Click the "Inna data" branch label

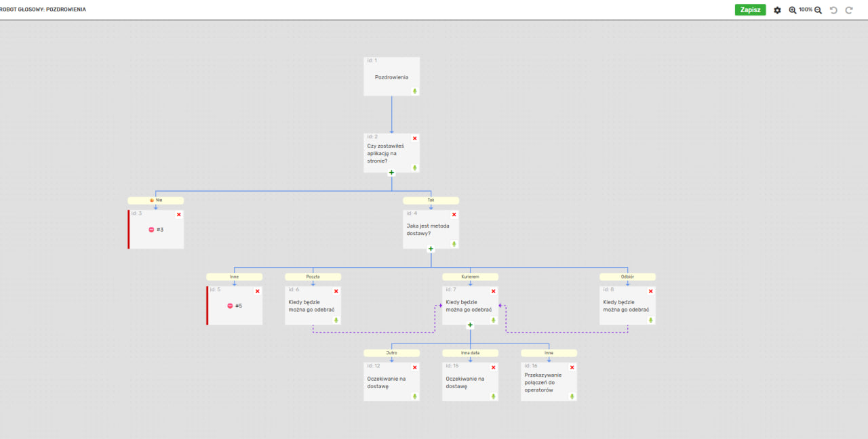[x=470, y=353]
